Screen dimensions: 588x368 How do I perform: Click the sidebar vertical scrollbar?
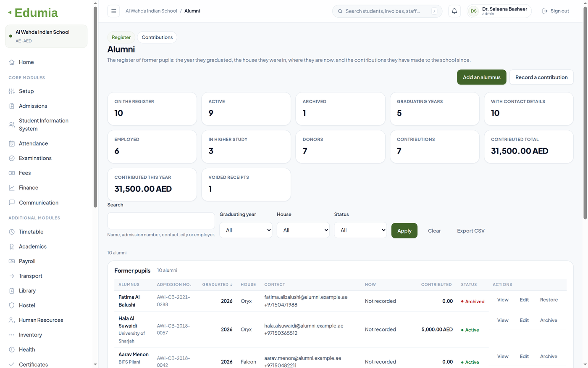pos(95,107)
